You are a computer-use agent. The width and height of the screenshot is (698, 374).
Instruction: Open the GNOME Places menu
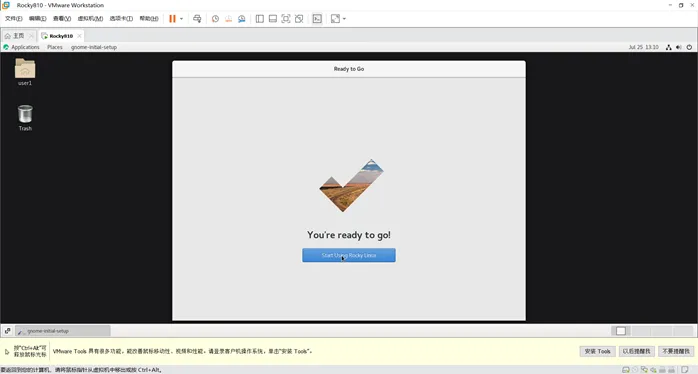click(55, 47)
